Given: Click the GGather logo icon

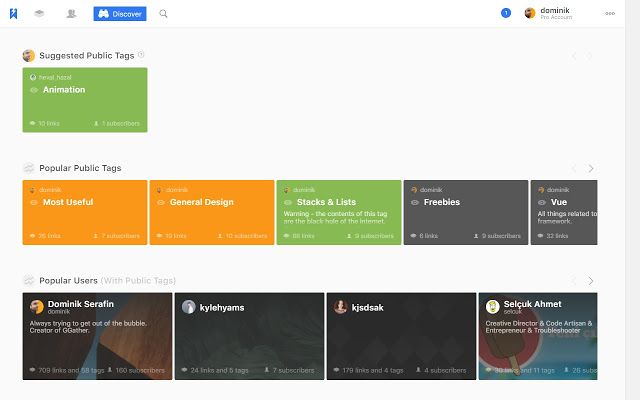Looking at the screenshot, I should pos(13,13).
